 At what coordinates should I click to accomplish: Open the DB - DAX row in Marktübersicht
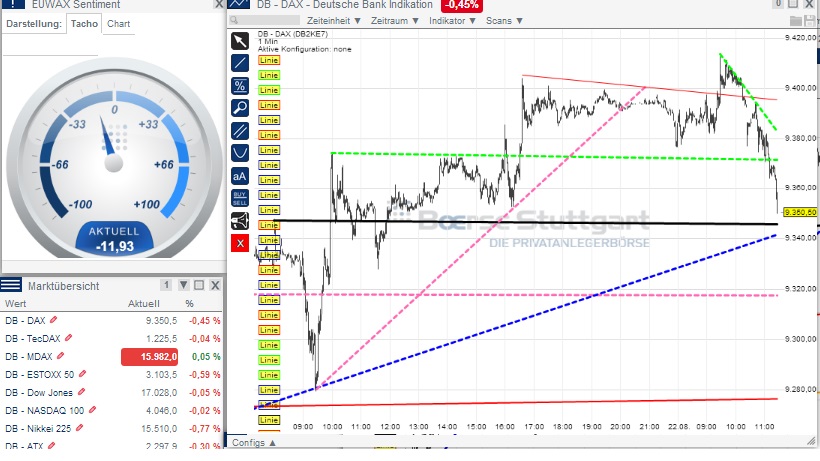pos(112,320)
